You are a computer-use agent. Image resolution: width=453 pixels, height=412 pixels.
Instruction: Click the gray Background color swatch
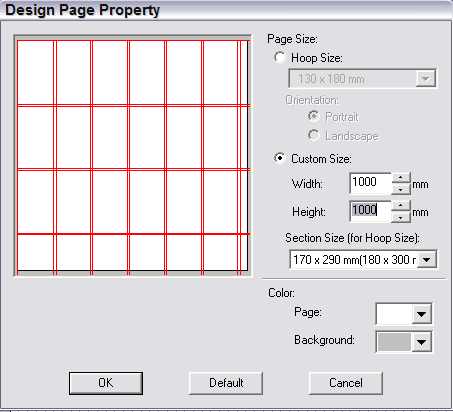point(394,342)
